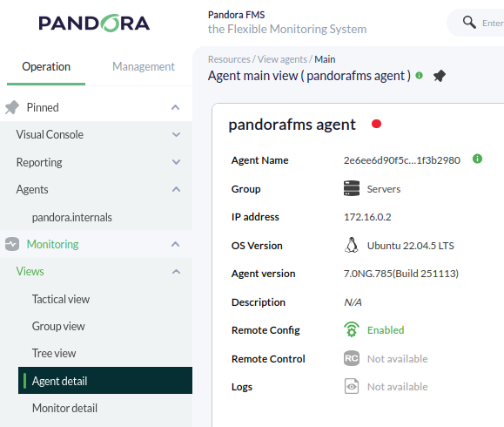504x427 pixels.
Task: Collapse the Views submenu chevron
Action: 176,272
